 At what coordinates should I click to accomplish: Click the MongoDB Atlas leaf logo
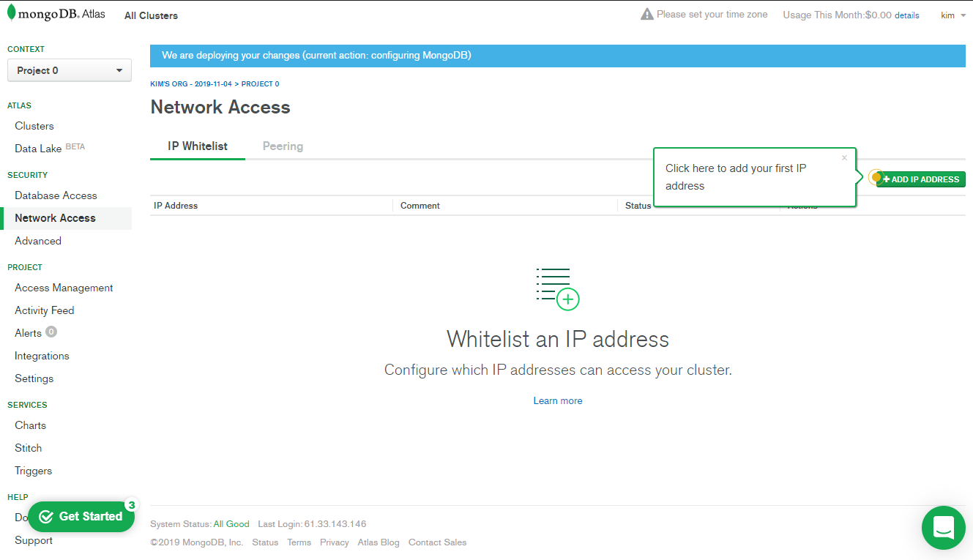click(x=11, y=12)
